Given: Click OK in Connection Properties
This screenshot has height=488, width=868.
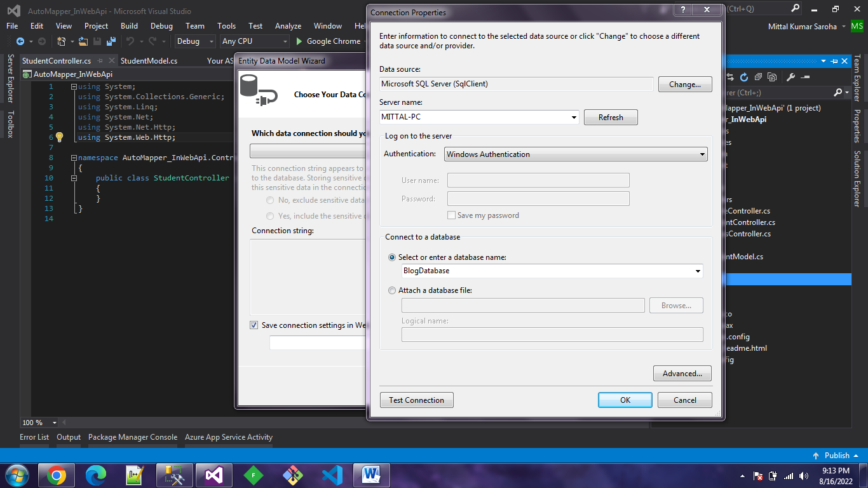Looking at the screenshot, I should pos(625,400).
